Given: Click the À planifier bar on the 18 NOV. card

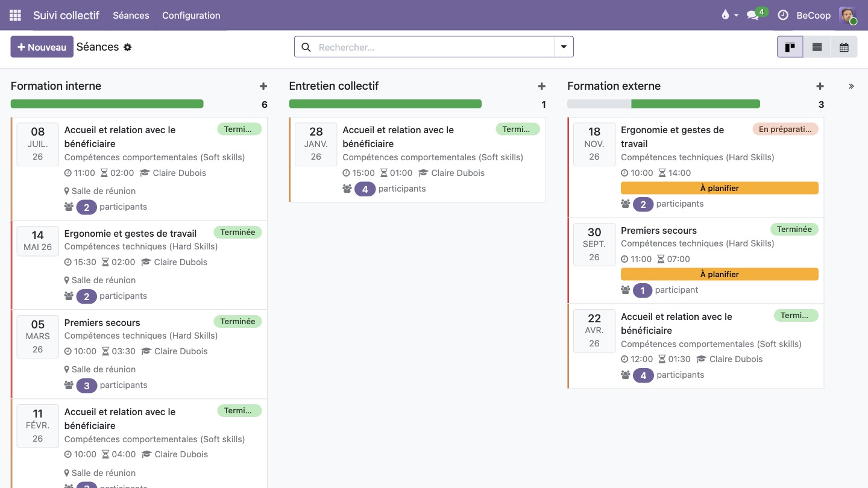Looking at the screenshot, I should (719, 188).
